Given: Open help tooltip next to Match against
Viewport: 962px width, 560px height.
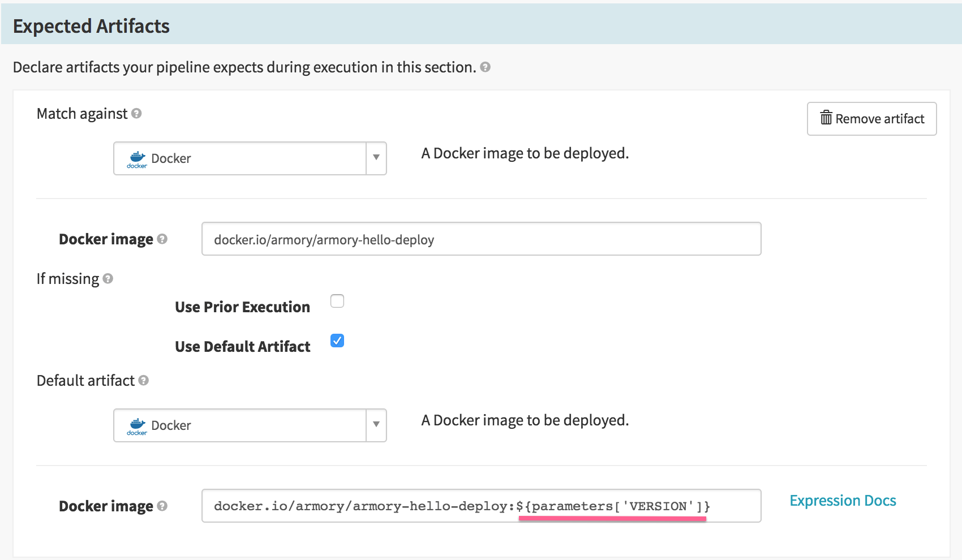Looking at the screenshot, I should point(136,114).
